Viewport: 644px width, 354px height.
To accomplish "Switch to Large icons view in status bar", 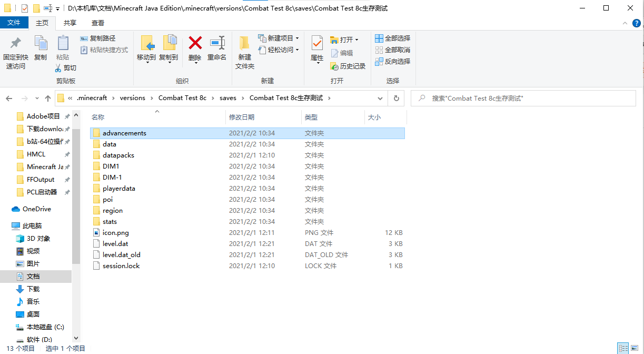I will pyautogui.click(x=635, y=348).
